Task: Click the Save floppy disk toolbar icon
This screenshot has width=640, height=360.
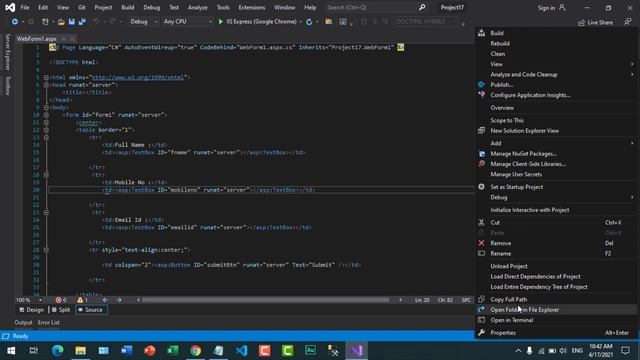Action: (72, 22)
